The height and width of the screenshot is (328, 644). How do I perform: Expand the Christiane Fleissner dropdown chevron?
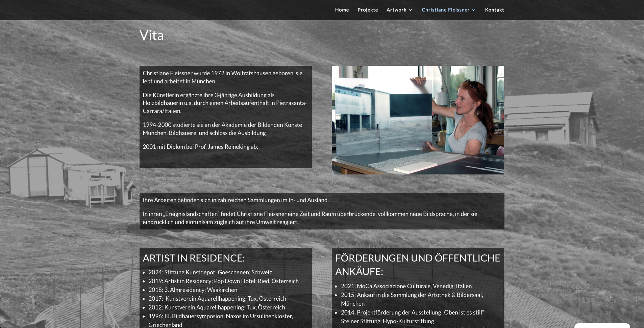pyautogui.click(x=474, y=10)
